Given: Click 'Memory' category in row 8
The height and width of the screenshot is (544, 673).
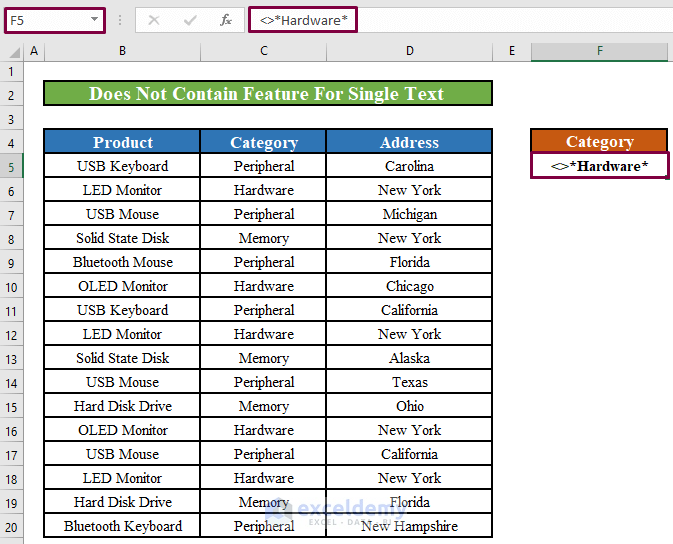Looking at the screenshot, I should point(264,238).
